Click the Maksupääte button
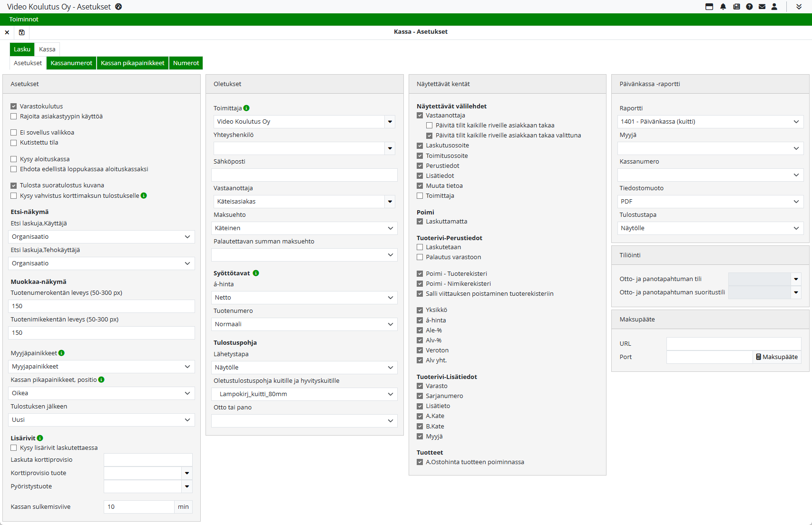The width and height of the screenshot is (812, 525). (776, 357)
